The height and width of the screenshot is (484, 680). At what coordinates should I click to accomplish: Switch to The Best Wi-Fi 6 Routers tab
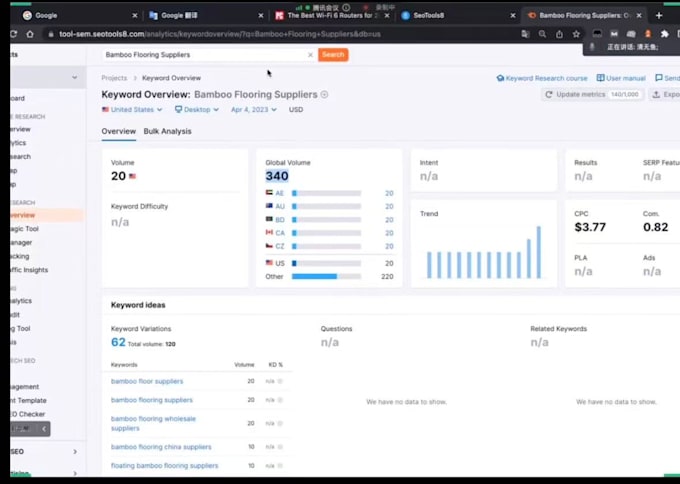[330, 15]
